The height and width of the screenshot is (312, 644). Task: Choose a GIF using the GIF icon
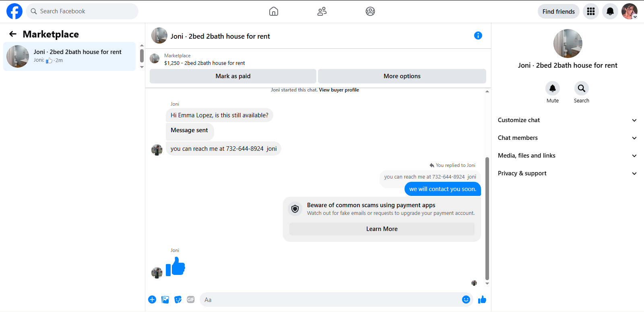pos(191,300)
